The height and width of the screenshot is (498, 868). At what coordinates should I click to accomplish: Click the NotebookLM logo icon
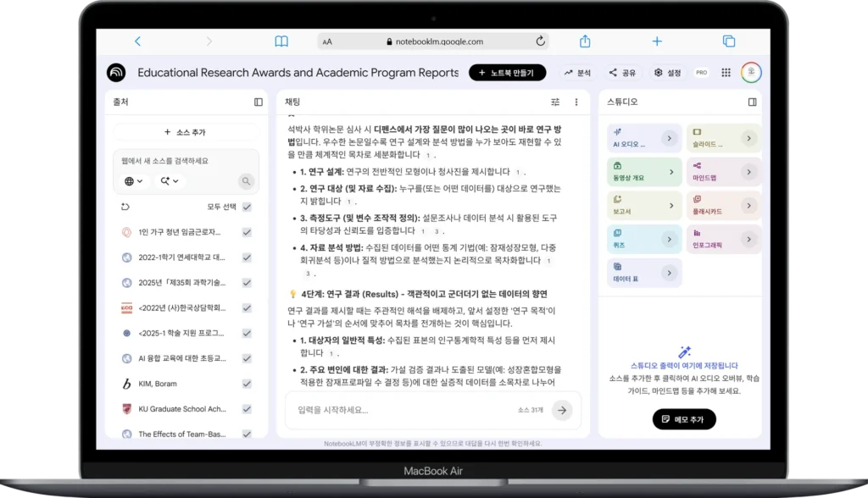[116, 73]
